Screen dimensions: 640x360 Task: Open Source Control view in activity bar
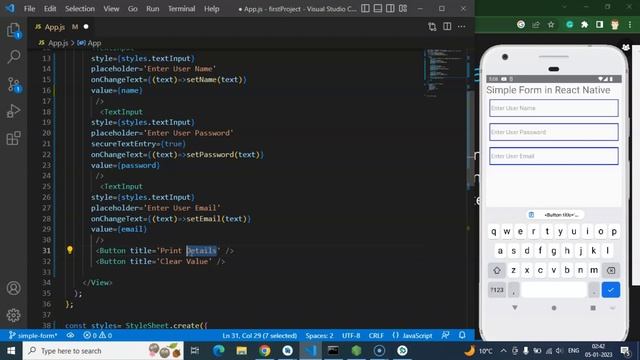coord(13,84)
